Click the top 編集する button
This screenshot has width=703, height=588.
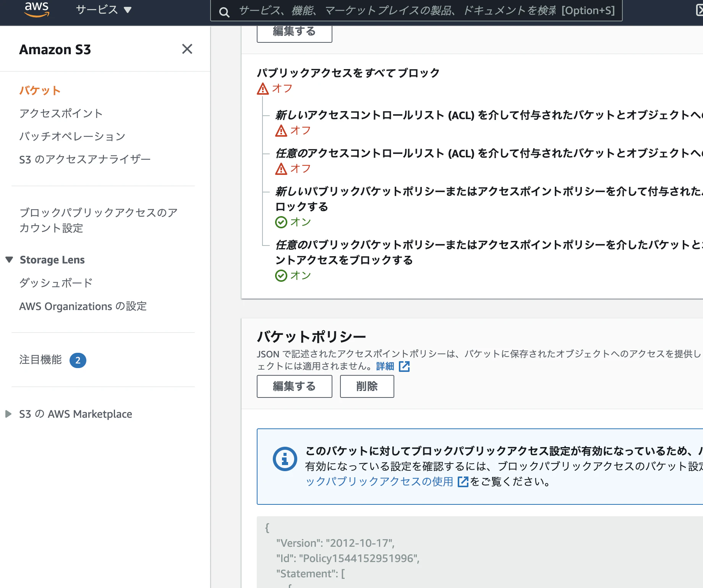[x=295, y=33]
